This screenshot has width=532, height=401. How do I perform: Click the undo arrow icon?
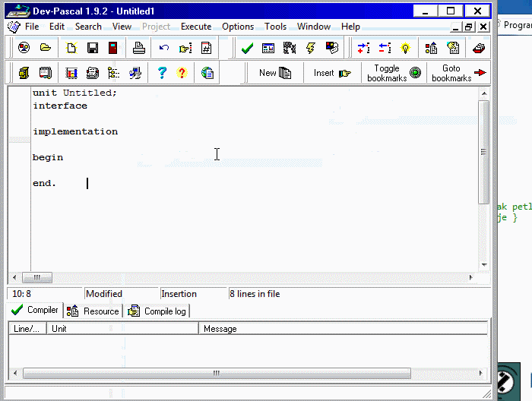click(x=164, y=48)
